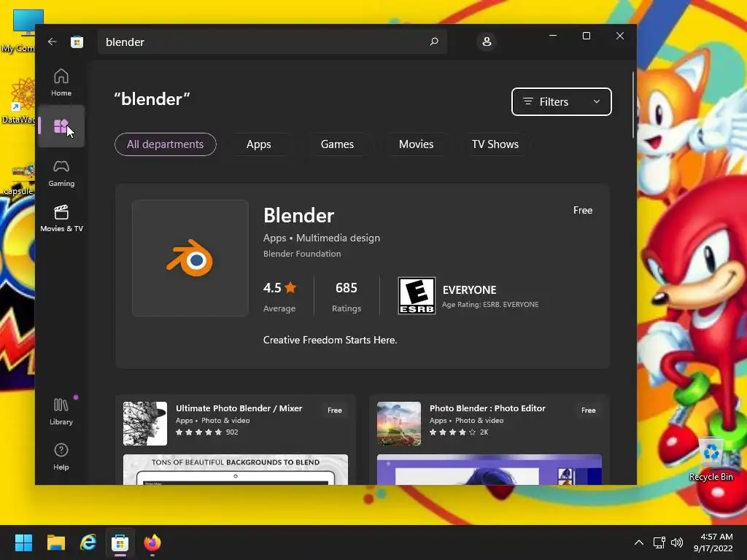The image size is (747, 560).
Task: Expand the Filters dropdown
Action: [x=561, y=101]
